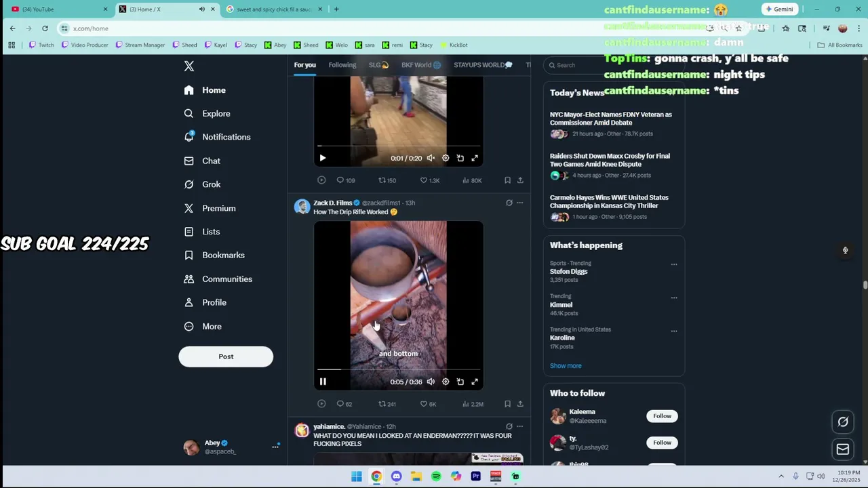Click the Drip Rifle video progress bar
Screen dimensions: 868x488
pos(399,369)
